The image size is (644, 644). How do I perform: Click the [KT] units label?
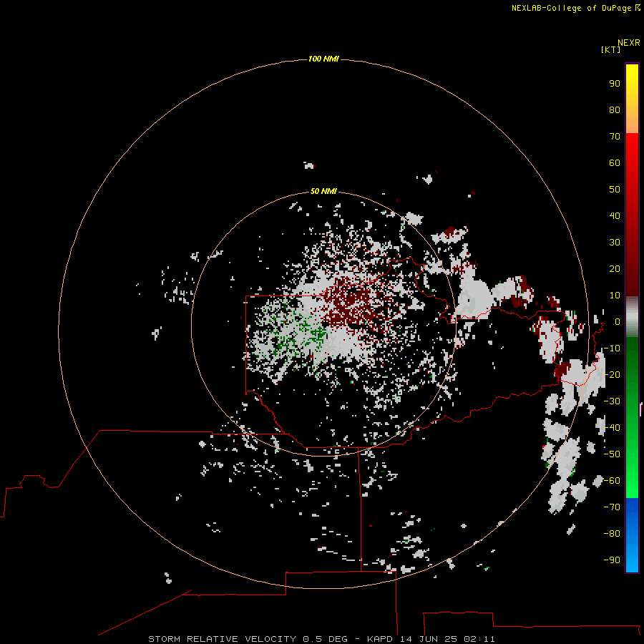pos(610,49)
